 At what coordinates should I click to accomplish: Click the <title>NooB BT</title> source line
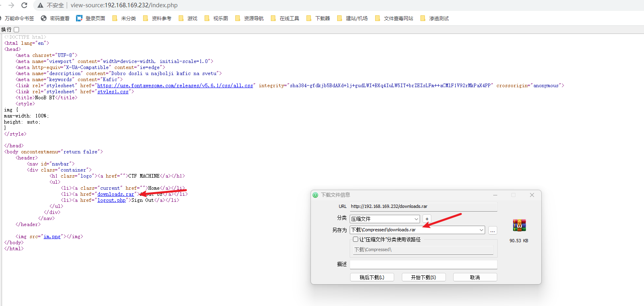pyautogui.click(x=46, y=98)
